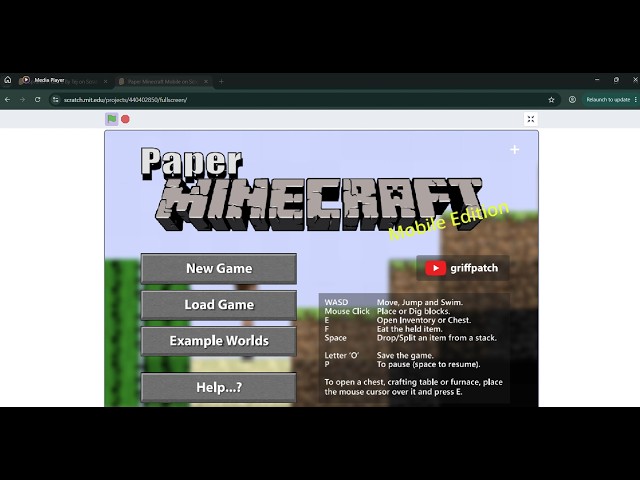Click Relaunch to update
This screenshot has height=480, width=640.
tap(608, 100)
